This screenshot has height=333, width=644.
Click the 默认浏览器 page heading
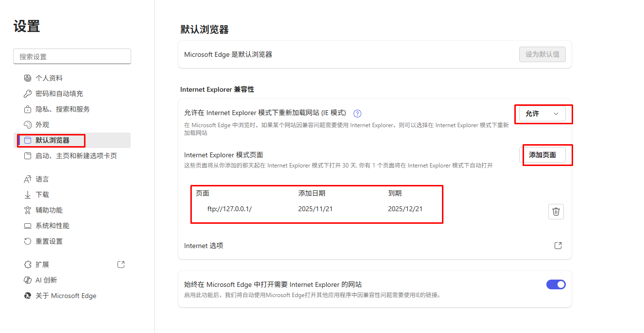point(204,30)
